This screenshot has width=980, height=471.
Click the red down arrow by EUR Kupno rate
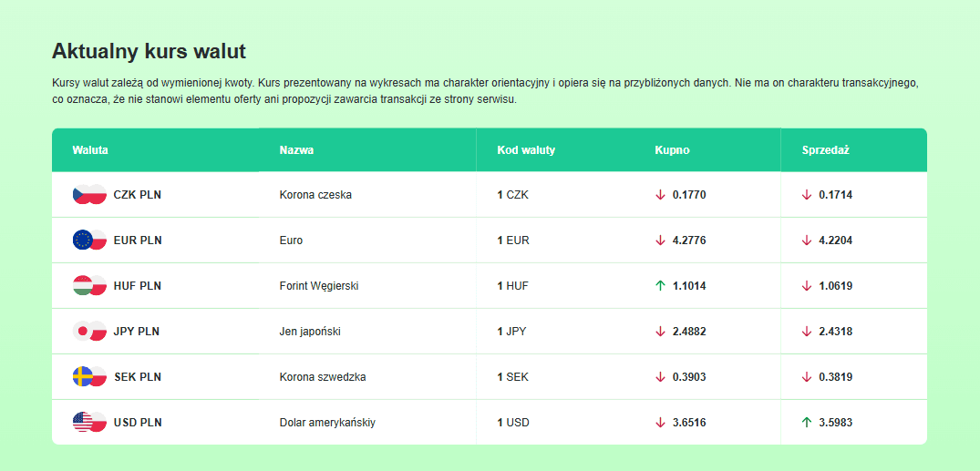pos(660,240)
